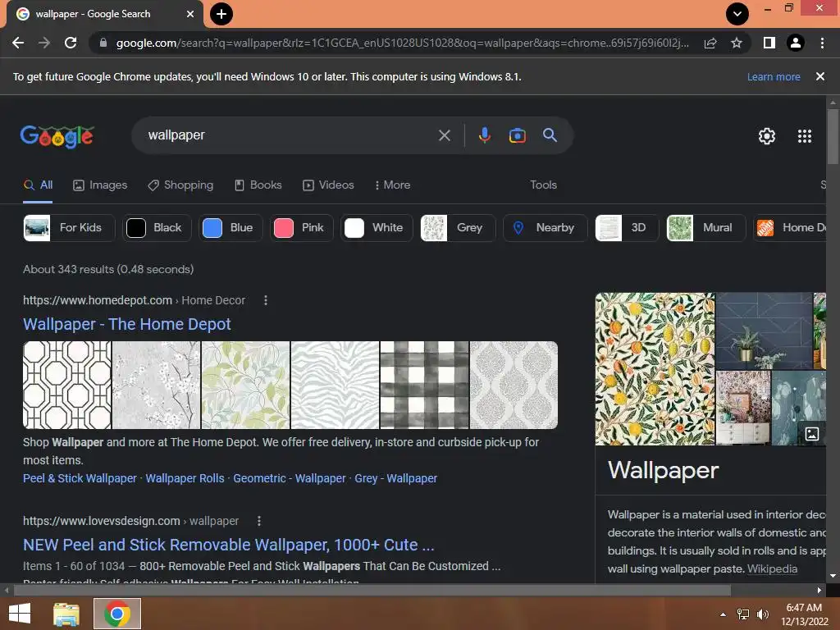Switch to the Shopping tab
Screen dimensions: 840x630
180,185
